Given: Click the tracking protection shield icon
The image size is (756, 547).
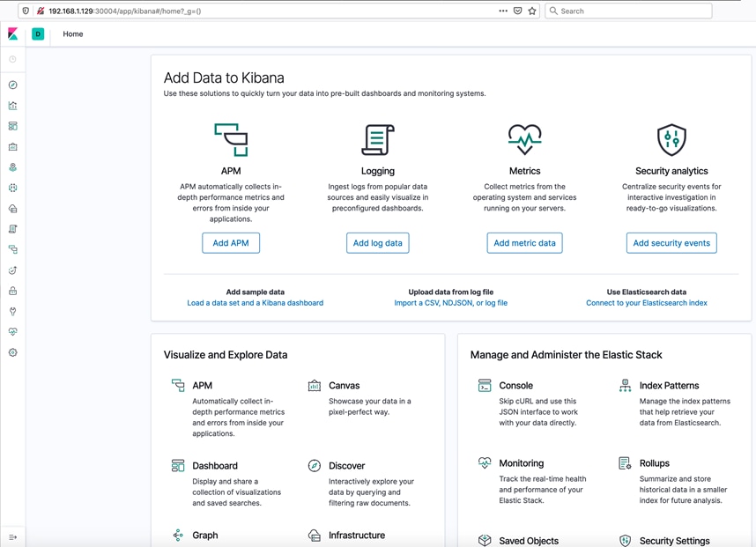Looking at the screenshot, I should point(26,11).
